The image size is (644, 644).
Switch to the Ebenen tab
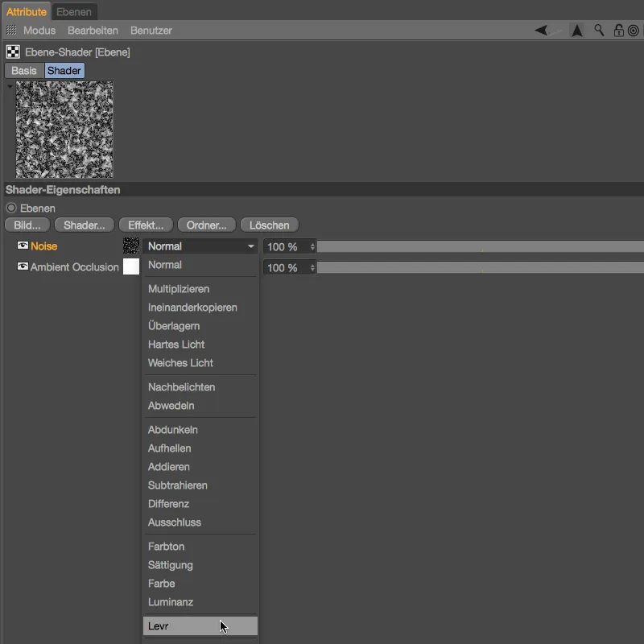click(74, 12)
